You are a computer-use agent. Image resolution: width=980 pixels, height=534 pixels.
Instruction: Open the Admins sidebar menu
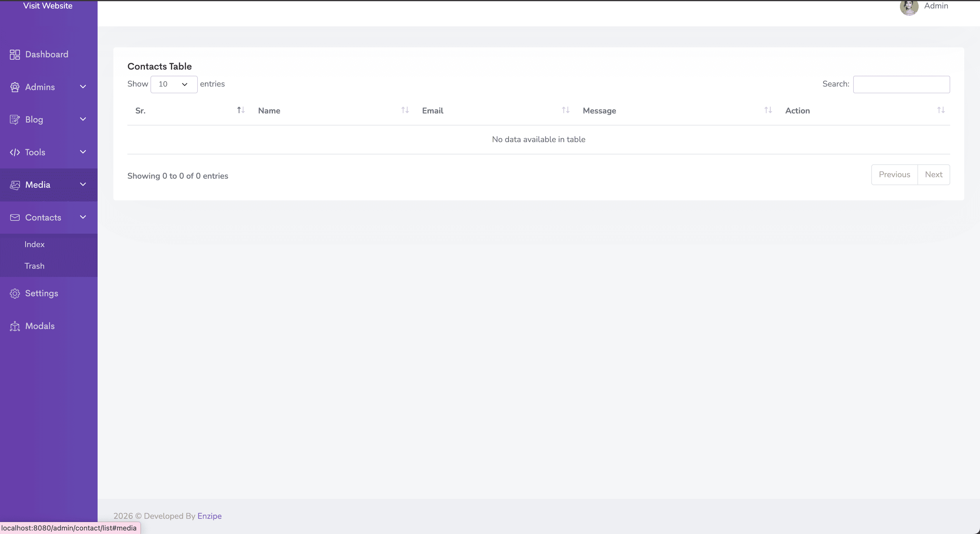point(49,87)
